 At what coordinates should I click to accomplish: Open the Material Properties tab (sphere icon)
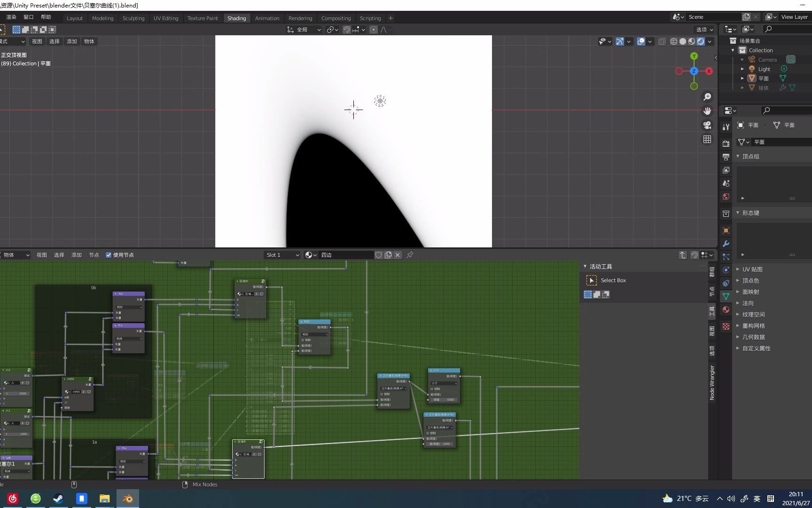[x=726, y=310]
